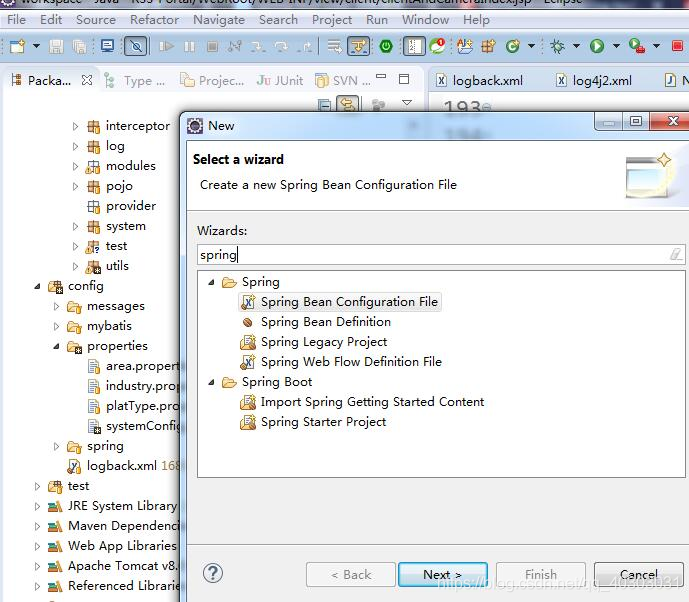Switch to the Project Explorer tab
Screen dimensions: 689x602
click(x=212, y=81)
